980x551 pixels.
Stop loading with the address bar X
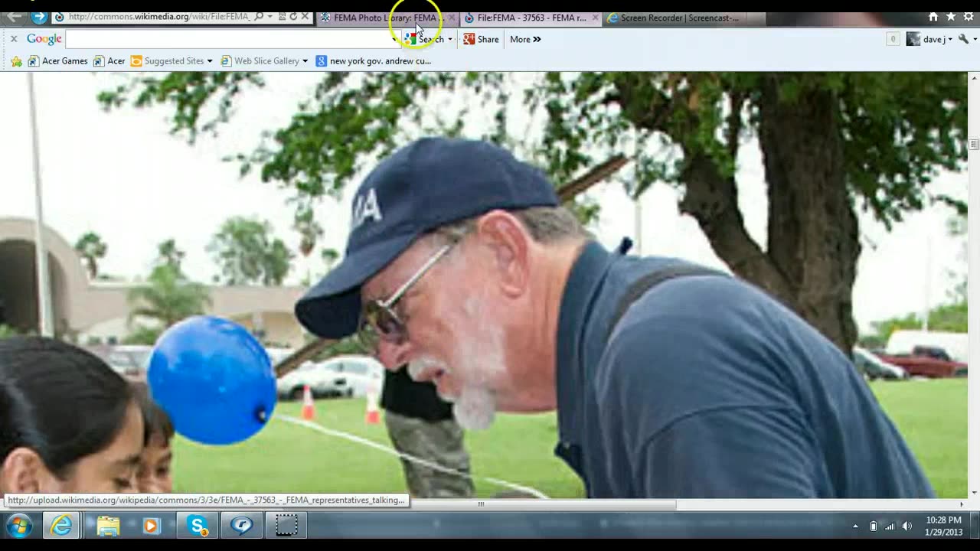(x=305, y=17)
